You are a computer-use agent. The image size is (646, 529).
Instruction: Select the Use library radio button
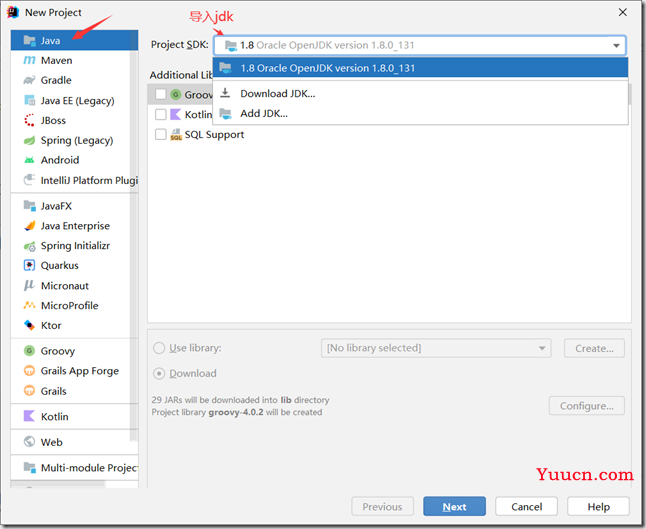159,348
